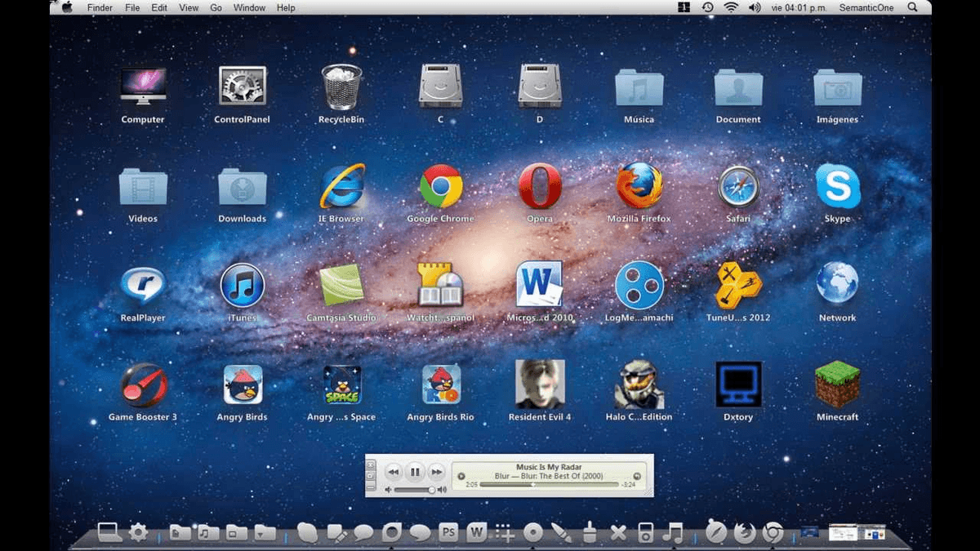Open the Go menu
The height and width of the screenshot is (551, 980).
pos(216,7)
